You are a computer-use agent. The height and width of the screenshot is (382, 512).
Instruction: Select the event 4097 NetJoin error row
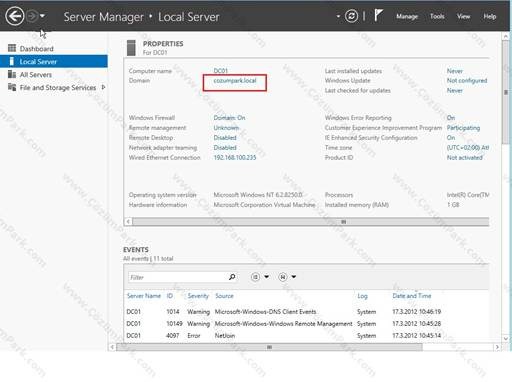pos(306,336)
